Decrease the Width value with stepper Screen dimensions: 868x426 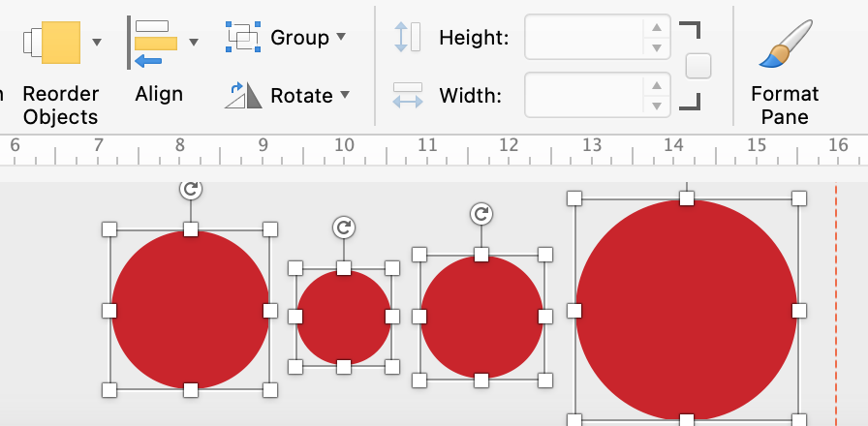tap(657, 106)
